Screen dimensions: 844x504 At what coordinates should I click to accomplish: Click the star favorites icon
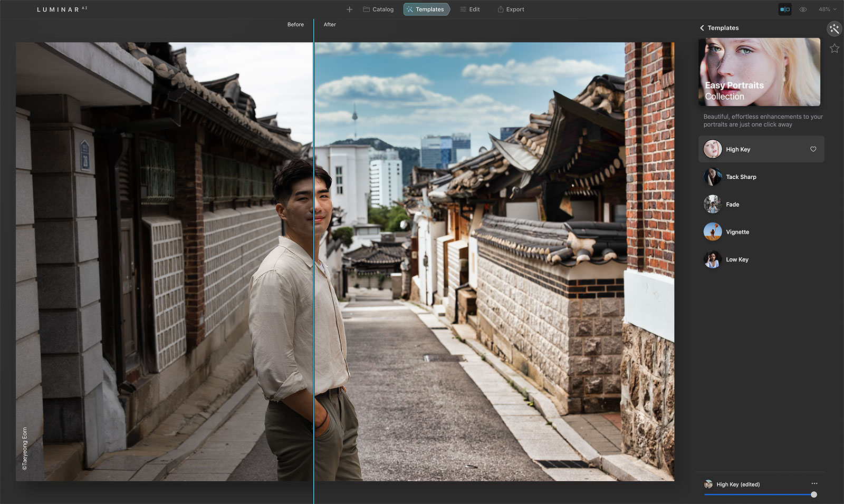(834, 49)
